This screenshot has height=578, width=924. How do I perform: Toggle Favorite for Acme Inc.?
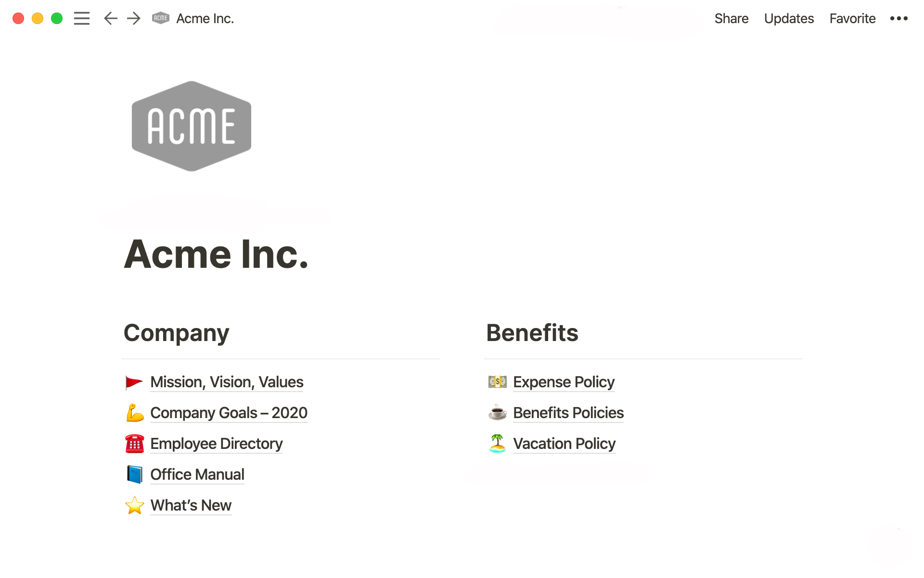[852, 18]
